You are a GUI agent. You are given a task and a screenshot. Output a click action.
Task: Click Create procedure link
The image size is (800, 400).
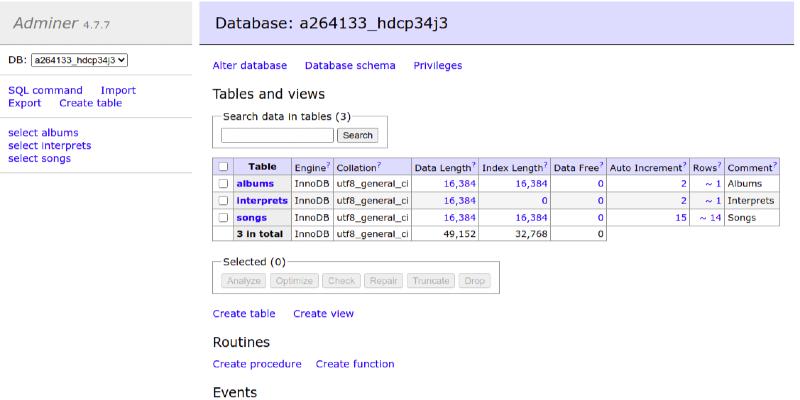pos(257,364)
